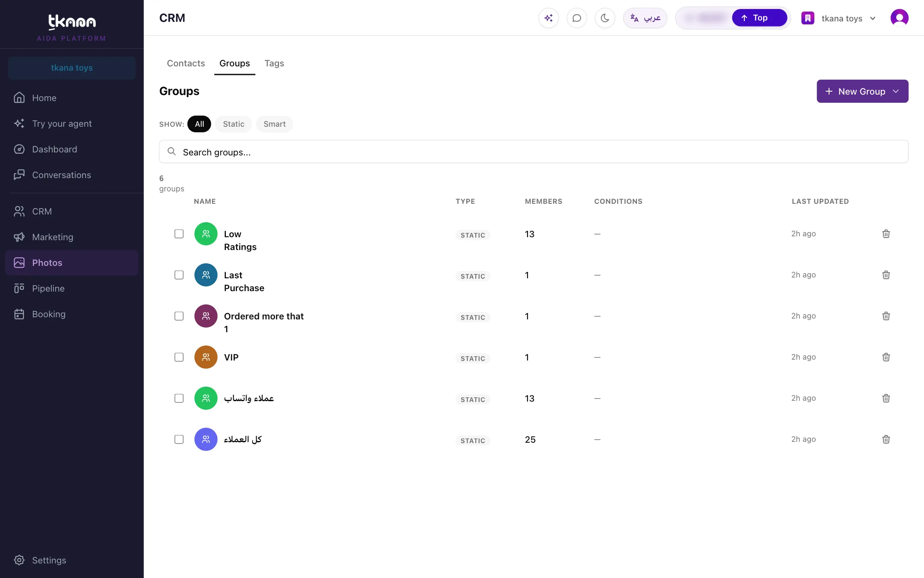Screen dimensions: 924x578
Task: Open the chat bubble icon in header
Action: (x=577, y=18)
